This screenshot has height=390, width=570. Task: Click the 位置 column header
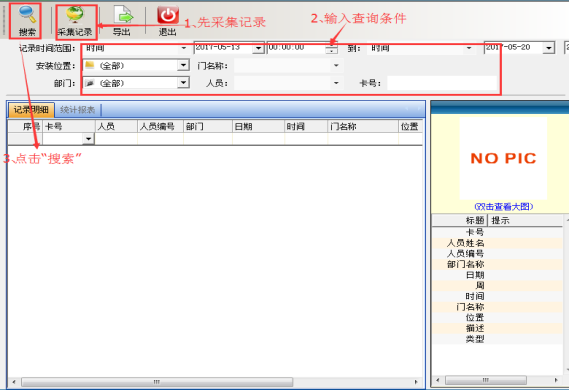pos(410,126)
